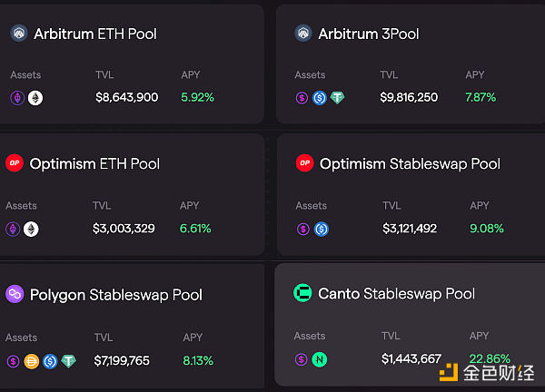Click the yellow DAI icon in Polygon pool
The width and height of the screenshot is (545, 392).
(x=32, y=361)
